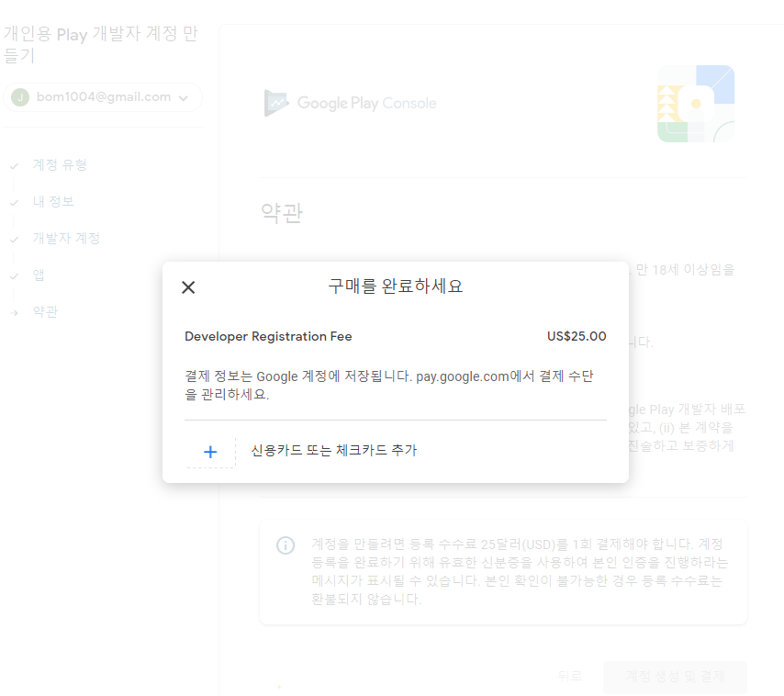Click the arrow icon beside 약관 step
Screen dimensions: 784x696
click(14, 313)
